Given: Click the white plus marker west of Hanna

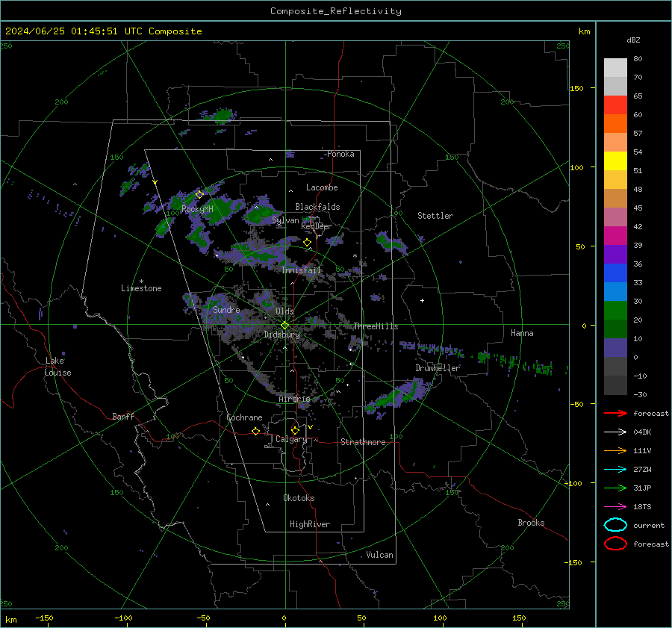Looking at the screenshot, I should (422, 300).
